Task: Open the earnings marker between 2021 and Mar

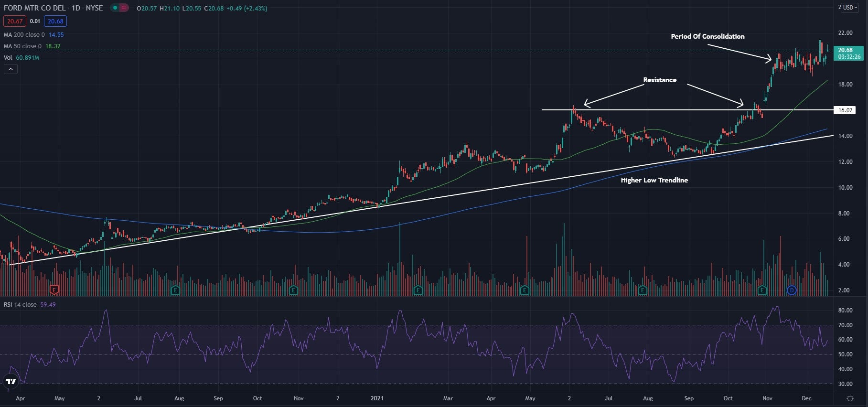Action: tap(418, 290)
